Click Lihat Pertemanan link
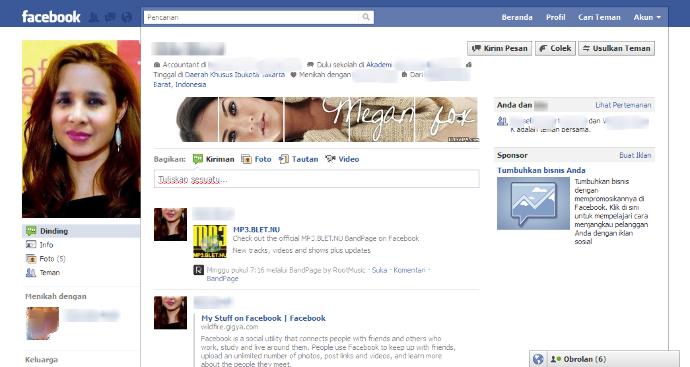690x367 pixels. tap(623, 105)
